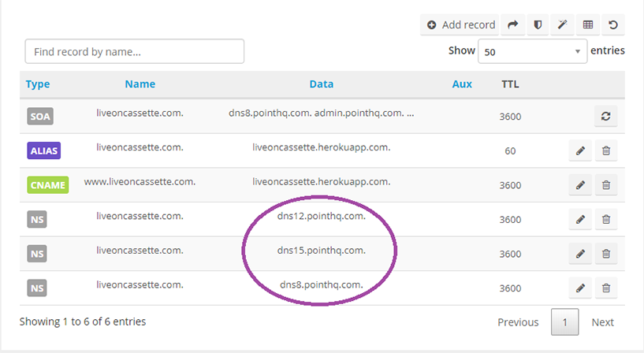
Task: Edit the dns8.pointhq.com NS record
Action: tap(580, 288)
